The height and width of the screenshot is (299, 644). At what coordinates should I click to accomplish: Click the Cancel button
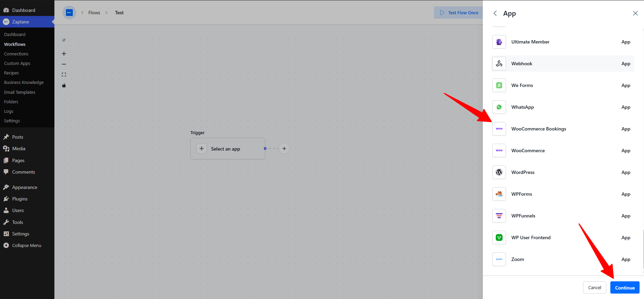[595, 287]
